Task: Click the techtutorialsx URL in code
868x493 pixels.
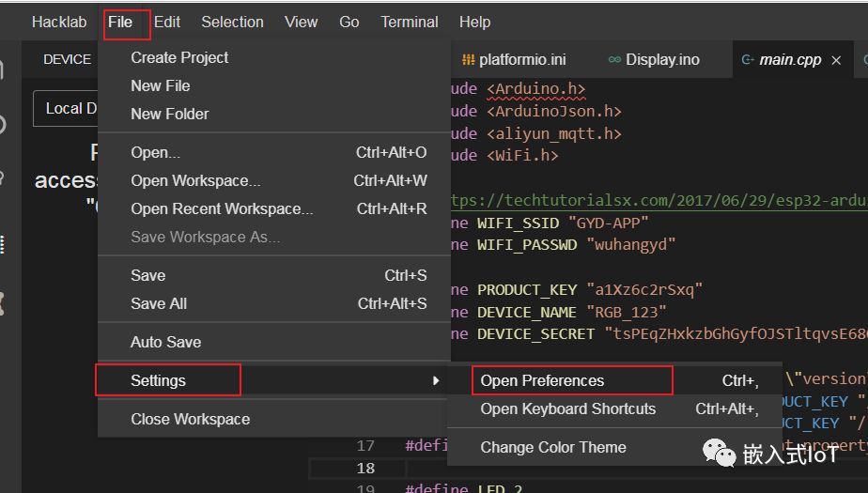Action: (658, 200)
